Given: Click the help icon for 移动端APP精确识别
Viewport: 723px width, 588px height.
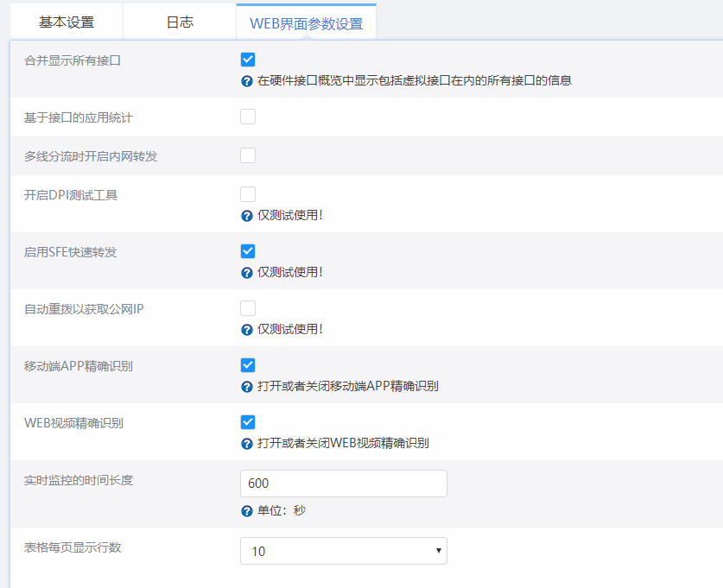Looking at the screenshot, I should 247,387.
